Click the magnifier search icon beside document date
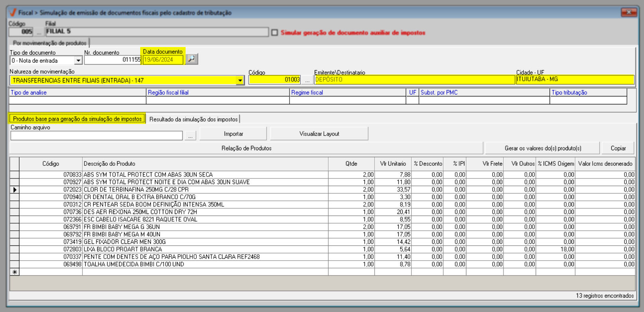The image size is (644, 312). [x=192, y=59]
